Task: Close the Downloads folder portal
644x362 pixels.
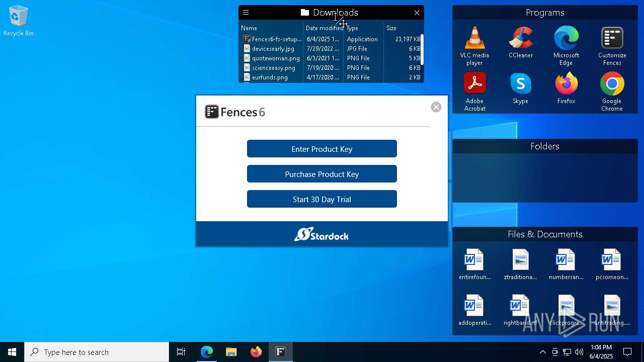Action: coord(417,13)
